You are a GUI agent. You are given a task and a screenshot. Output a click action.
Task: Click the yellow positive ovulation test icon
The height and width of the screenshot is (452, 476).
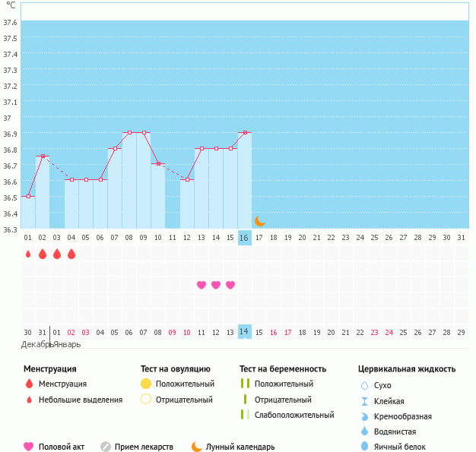(146, 384)
